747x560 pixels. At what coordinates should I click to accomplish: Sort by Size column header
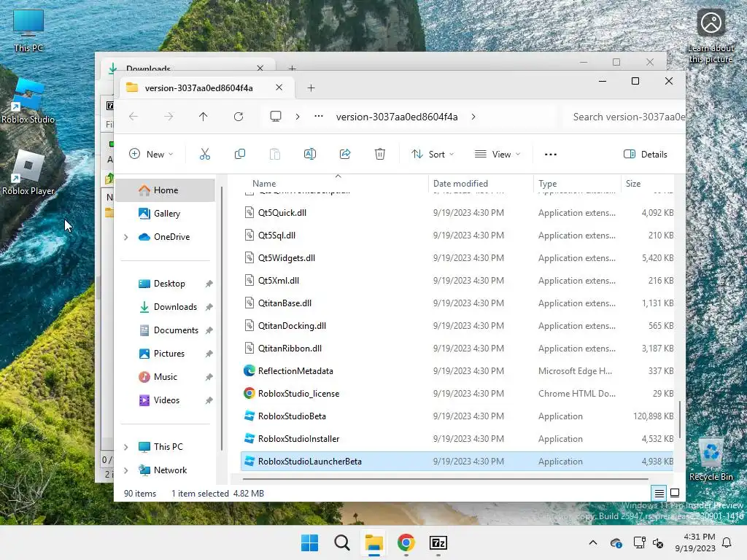point(633,183)
